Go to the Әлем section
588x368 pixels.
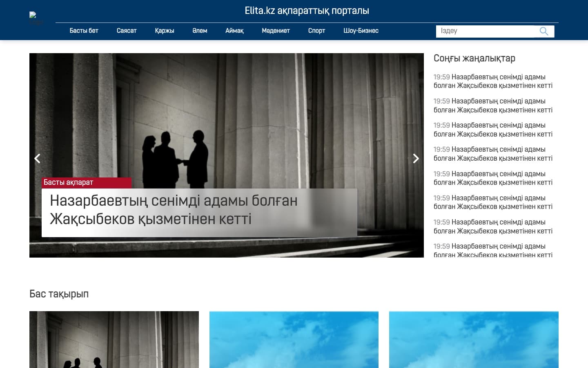(200, 31)
